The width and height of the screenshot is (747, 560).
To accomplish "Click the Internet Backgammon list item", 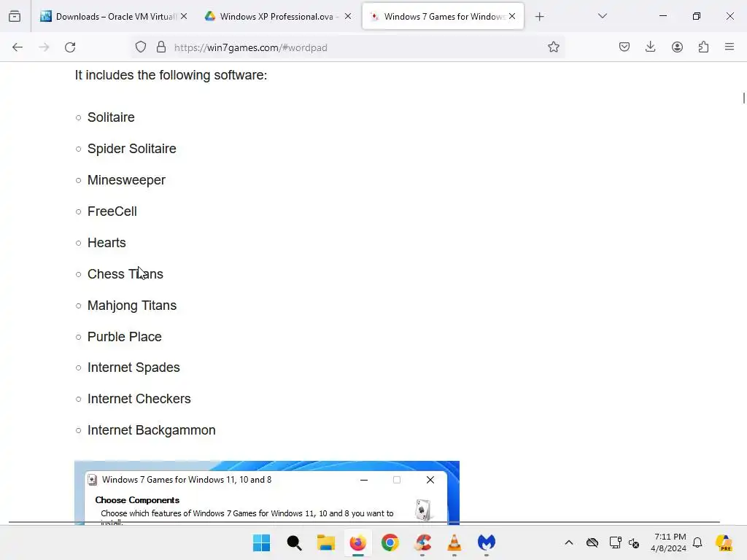I will [x=152, y=430].
